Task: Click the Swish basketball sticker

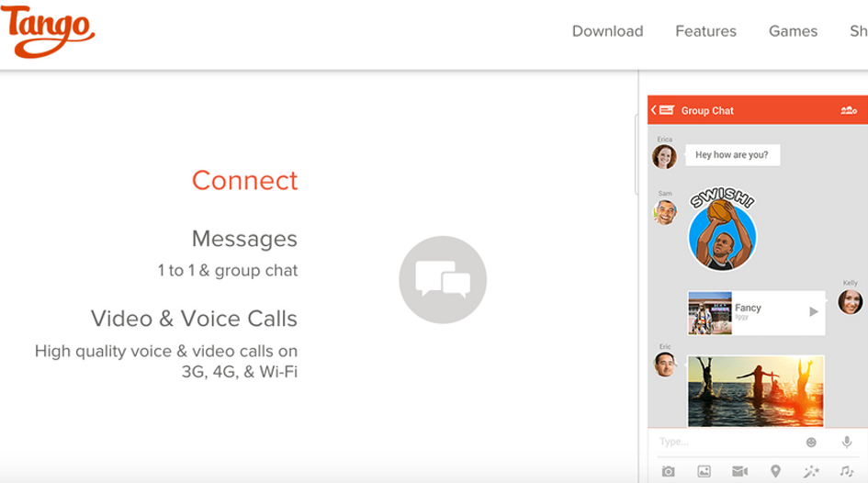Action: [722, 229]
